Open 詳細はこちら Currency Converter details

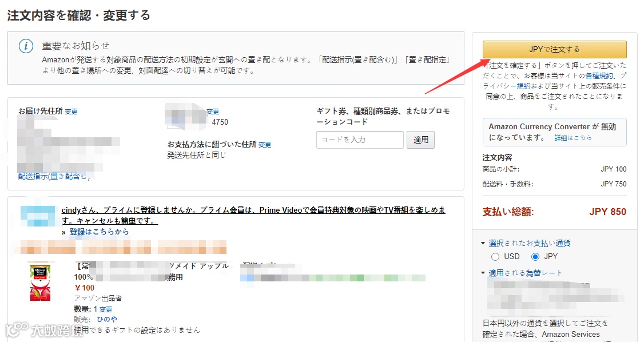click(573, 138)
